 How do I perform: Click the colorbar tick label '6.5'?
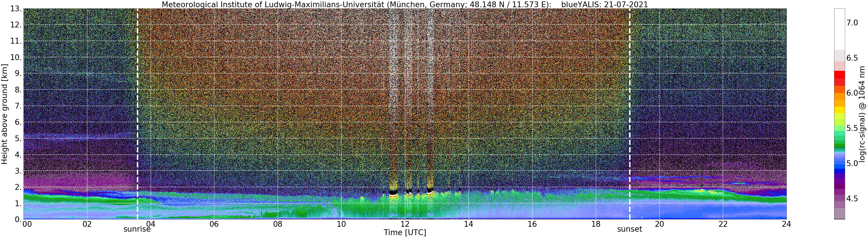click(x=852, y=58)
